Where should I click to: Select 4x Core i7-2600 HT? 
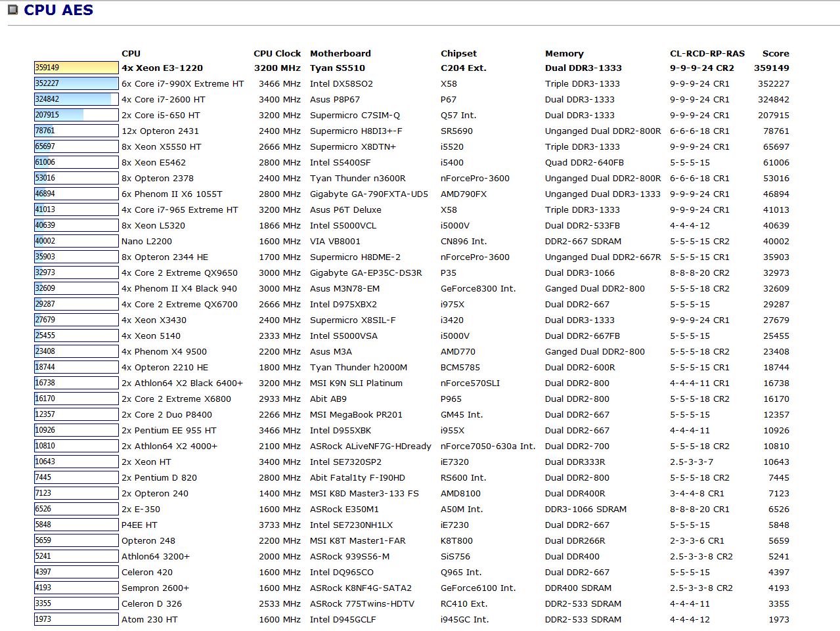coord(164,99)
